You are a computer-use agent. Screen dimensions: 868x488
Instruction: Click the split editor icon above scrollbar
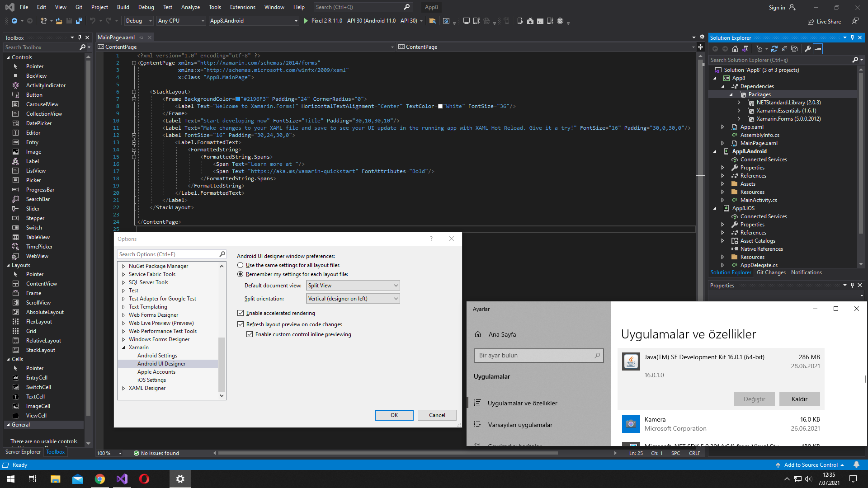point(700,47)
